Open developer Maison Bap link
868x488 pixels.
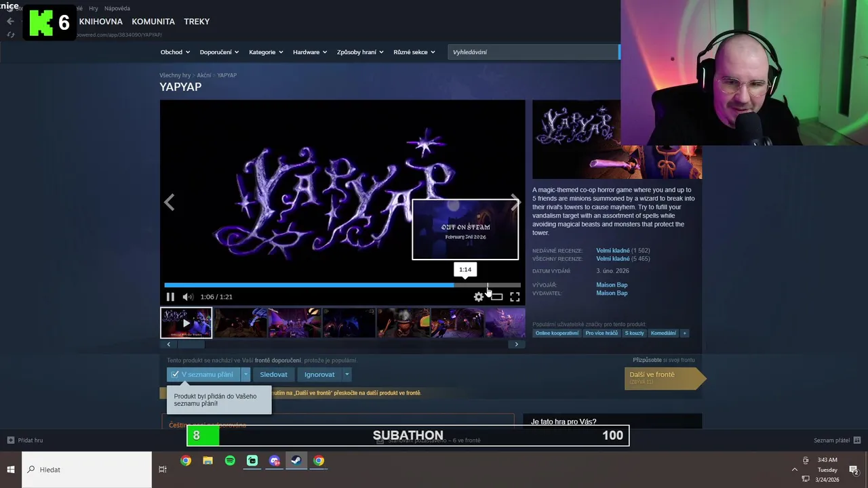click(x=612, y=285)
